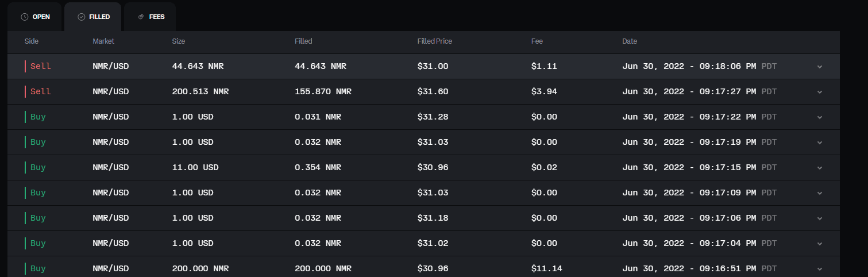
Task: Click the coins icon on the FEES tab
Action: click(x=141, y=17)
